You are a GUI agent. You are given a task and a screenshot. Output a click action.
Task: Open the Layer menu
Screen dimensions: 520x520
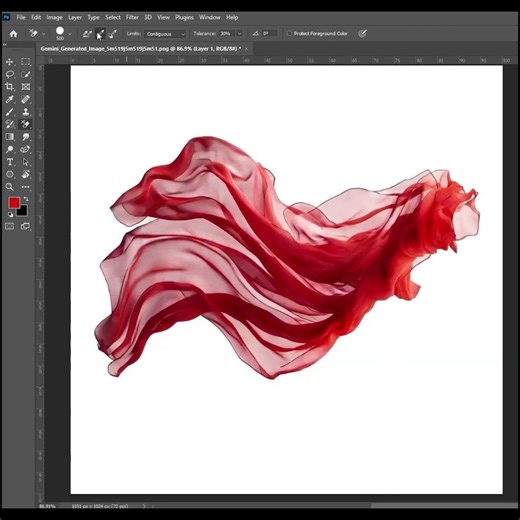75,17
